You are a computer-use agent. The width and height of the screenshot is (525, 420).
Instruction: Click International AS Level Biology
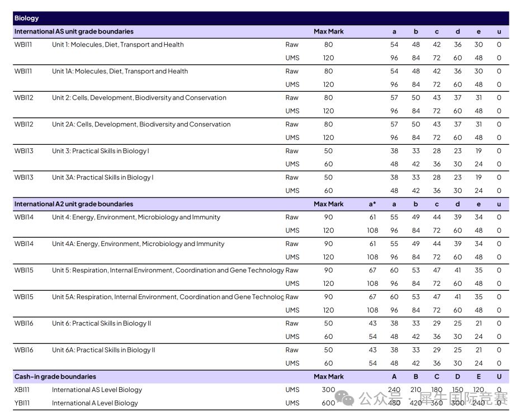click(x=97, y=390)
